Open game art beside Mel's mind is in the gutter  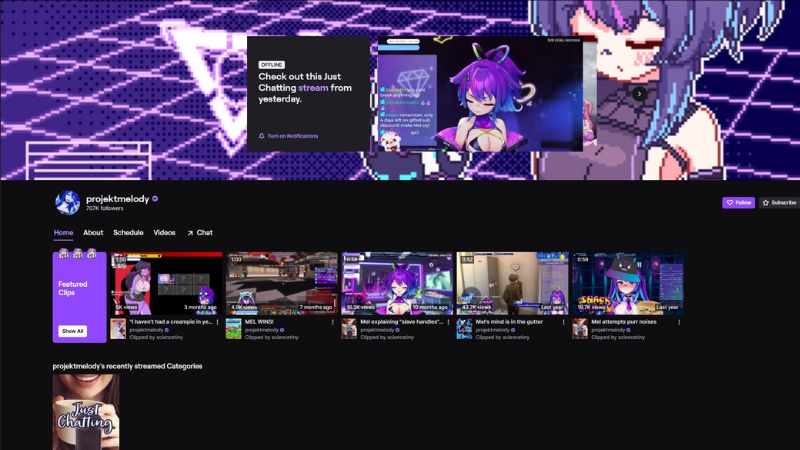(x=464, y=329)
